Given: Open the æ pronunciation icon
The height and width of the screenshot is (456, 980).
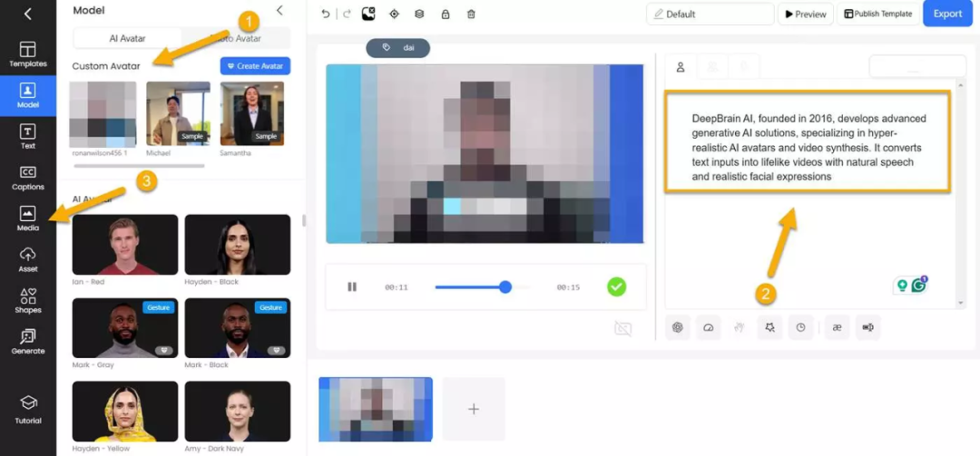Looking at the screenshot, I should pyautogui.click(x=837, y=327).
